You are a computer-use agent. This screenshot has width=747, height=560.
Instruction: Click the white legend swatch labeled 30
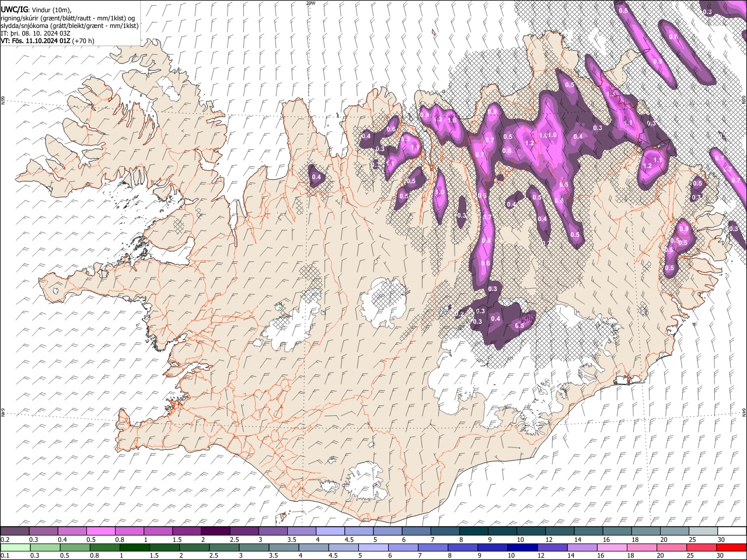[x=732, y=531]
